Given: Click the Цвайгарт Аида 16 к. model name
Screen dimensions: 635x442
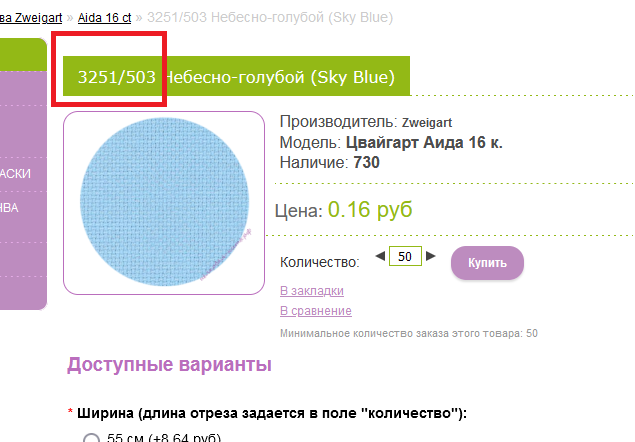Looking at the screenshot, I should click(425, 143).
